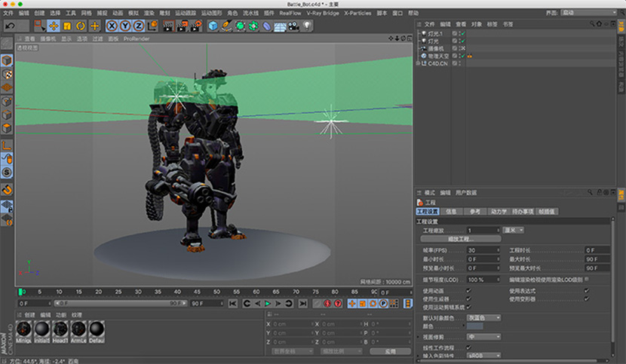Viewport: 626px width, 364px height.
Task: Select the Scale tool
Action: (67, 26)
